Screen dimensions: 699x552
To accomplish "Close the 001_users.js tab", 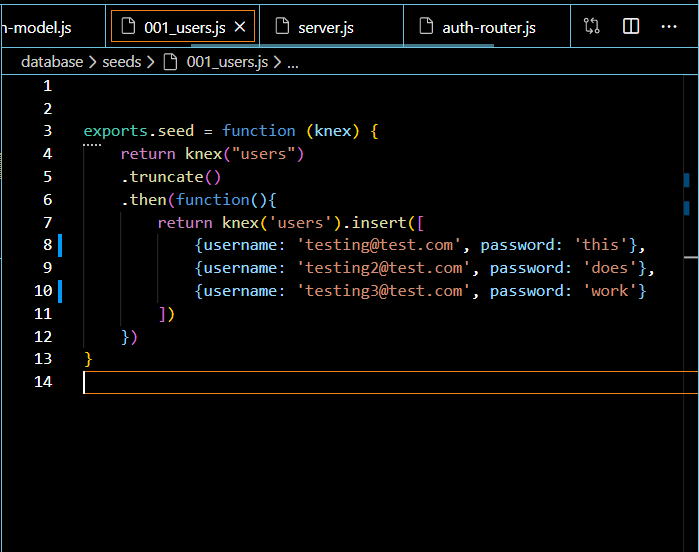I will [x=240, y=27].
